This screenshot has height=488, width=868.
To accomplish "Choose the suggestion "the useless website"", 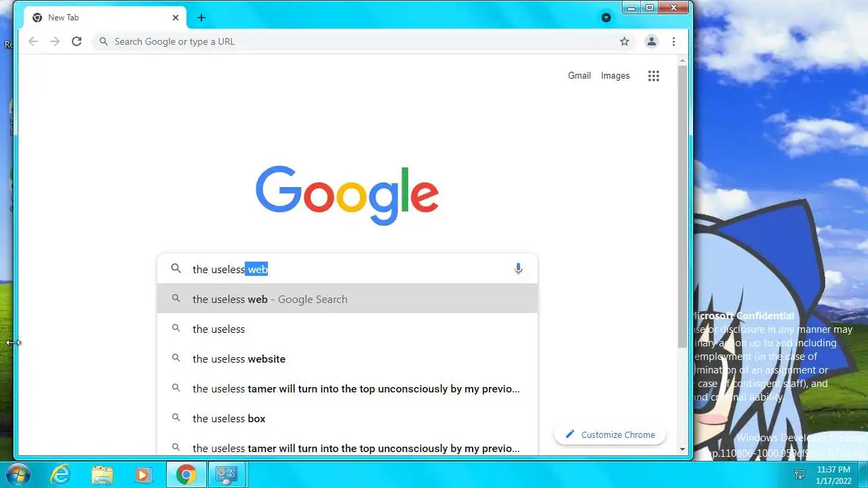I will click(x=347, y=359).
